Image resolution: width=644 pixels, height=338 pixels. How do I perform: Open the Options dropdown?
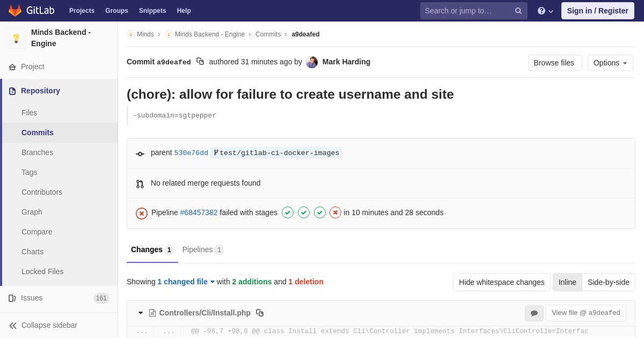(x=610, y=63)
